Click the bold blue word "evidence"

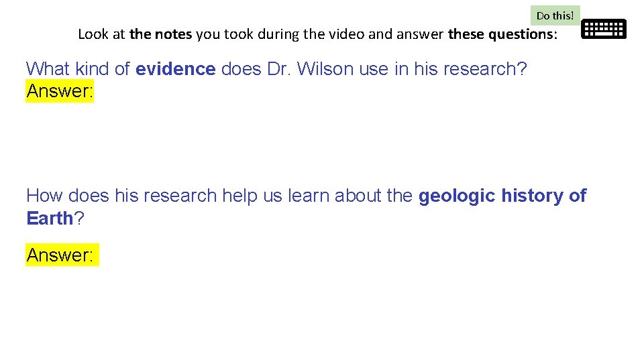pos(176,68)
